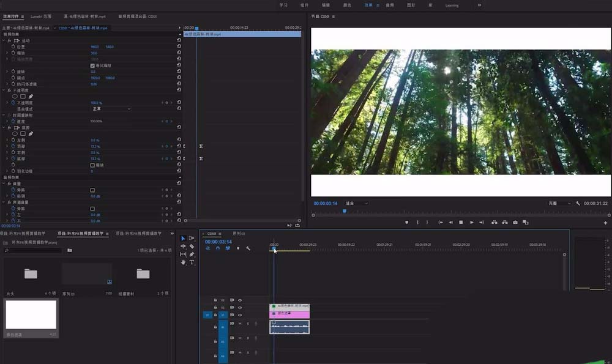Stop playback in Program Monitor
This screenshot has height=364, width=612.
(x=461, y=223)
